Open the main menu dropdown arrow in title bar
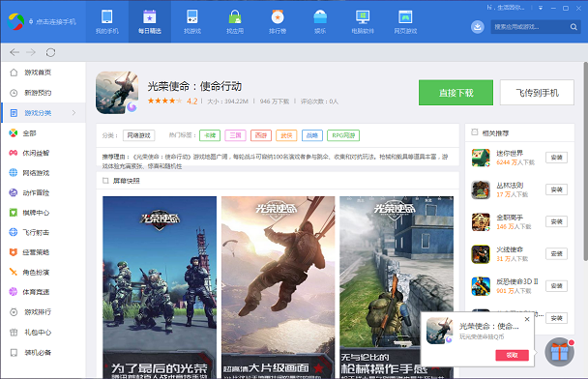 [x=541, y=8]
